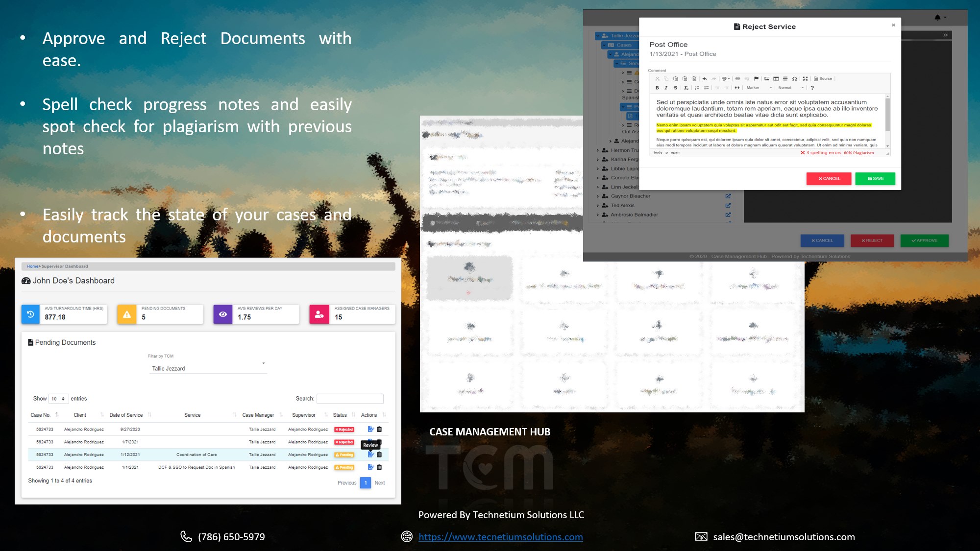
Task: Expand the Ambrosio Balmadier tree node
Action: tap(598, 215)
